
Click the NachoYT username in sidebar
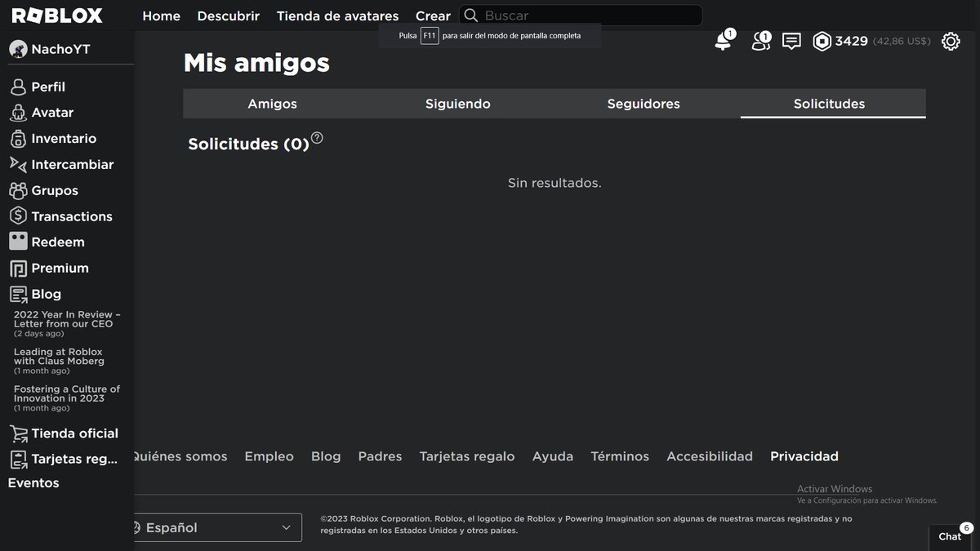60,49
